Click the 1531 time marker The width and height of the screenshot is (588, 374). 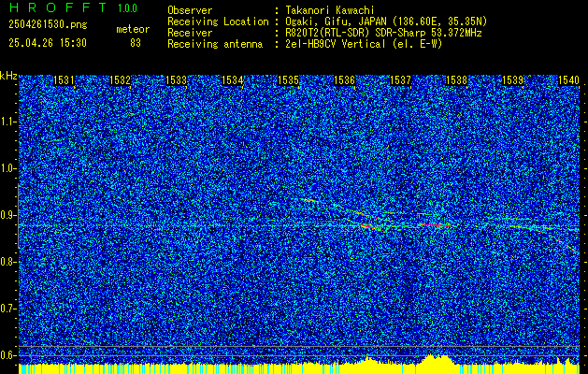click(64, 80)
